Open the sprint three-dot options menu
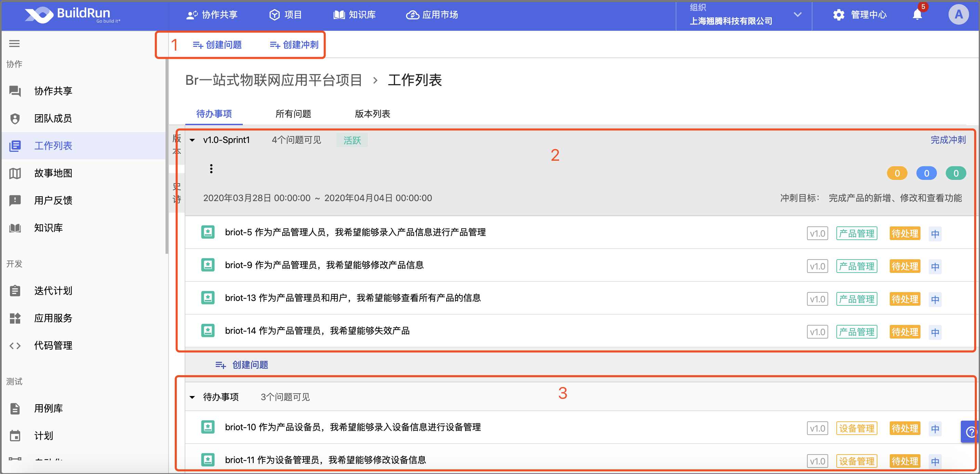Viewport: 980px width, 474px height. [211, 168]
